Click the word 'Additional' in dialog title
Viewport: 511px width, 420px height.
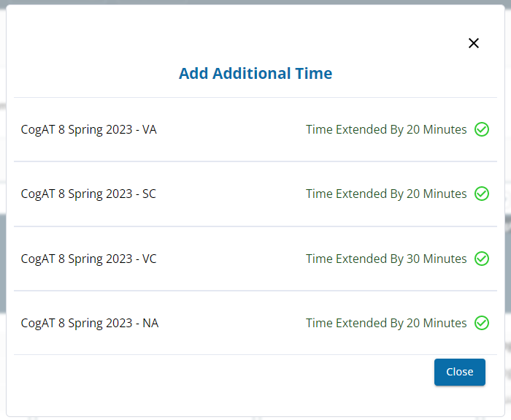(252, 73)
